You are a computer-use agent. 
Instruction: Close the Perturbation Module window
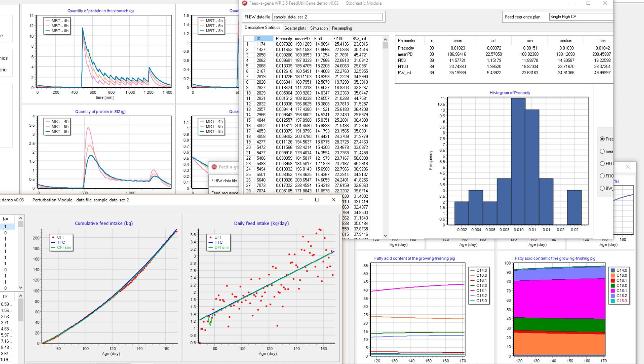(x=334, y=200)
